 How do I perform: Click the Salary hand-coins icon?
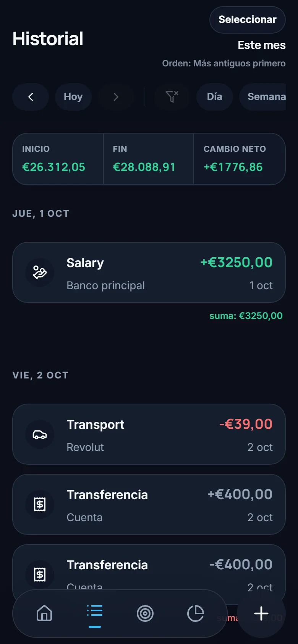coord(40,272)
